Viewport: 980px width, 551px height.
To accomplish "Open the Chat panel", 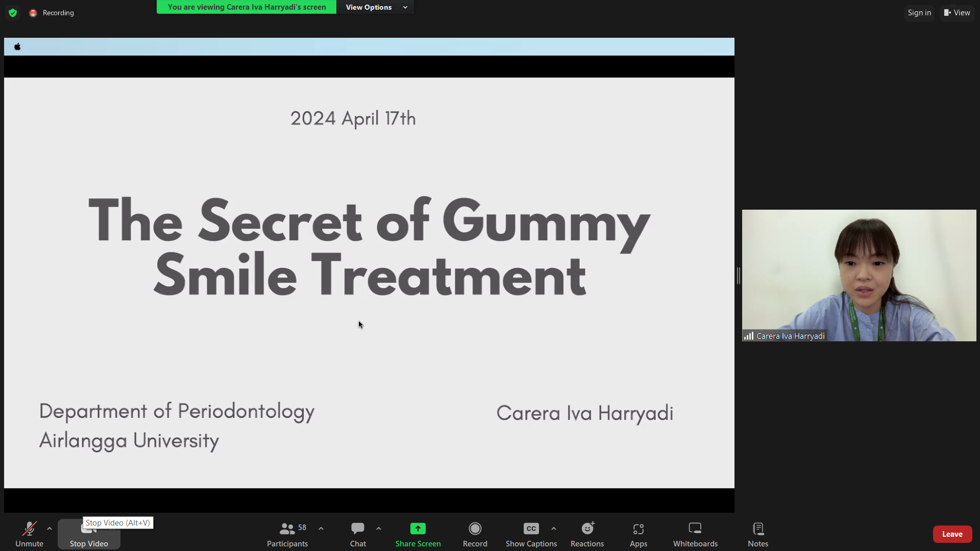I will coord(358,534).
